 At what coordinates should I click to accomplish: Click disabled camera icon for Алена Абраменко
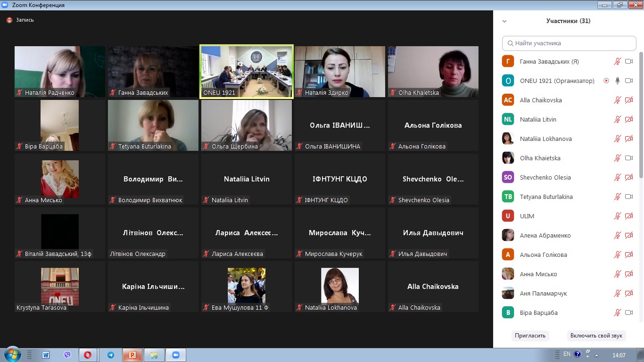pos(629,235)
